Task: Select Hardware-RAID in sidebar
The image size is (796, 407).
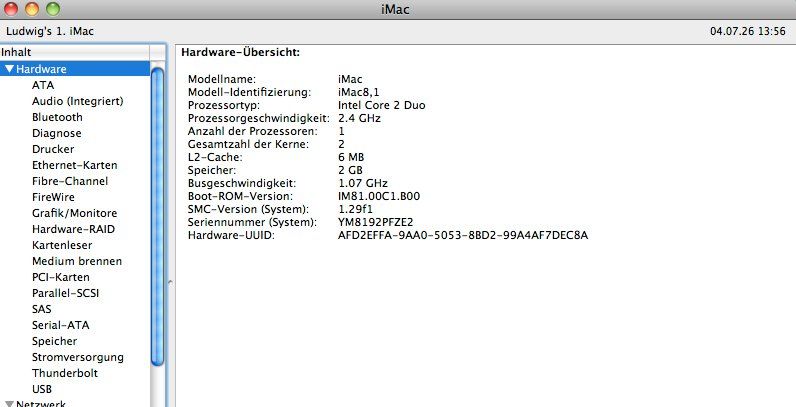Action: (74, 229)
